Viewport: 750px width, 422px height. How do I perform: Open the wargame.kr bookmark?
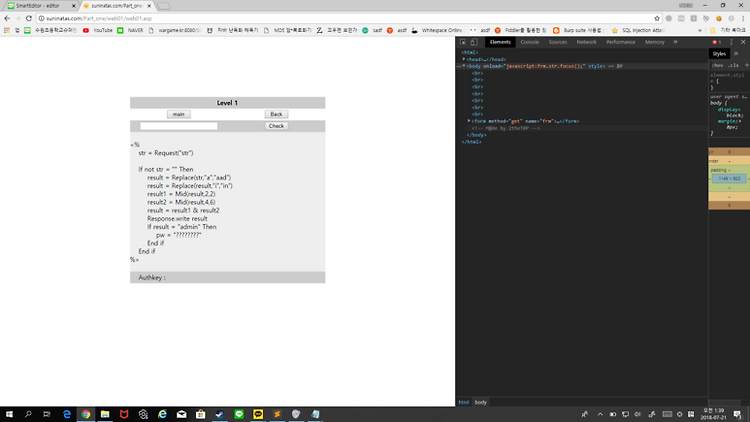click(x=175, y=30)
